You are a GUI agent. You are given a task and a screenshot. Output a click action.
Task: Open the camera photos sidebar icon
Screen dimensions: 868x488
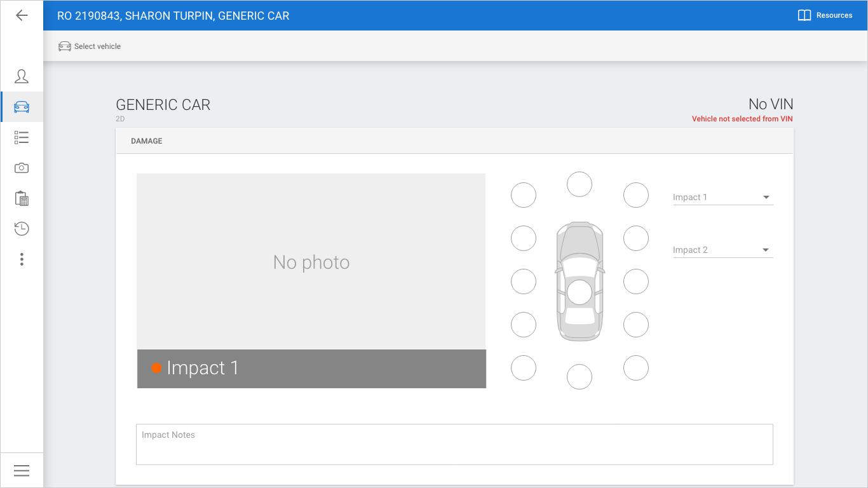pos(22,168)
